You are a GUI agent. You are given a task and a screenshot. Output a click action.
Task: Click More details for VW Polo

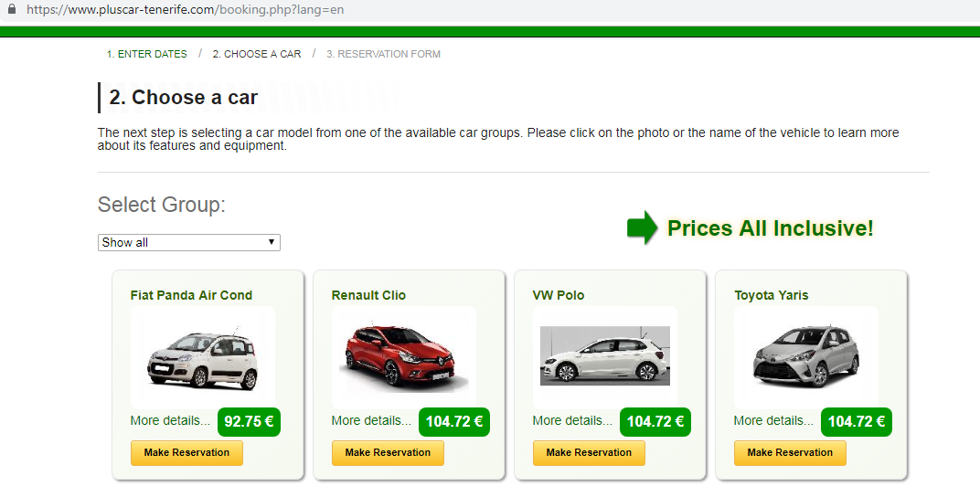pos(572,421)
